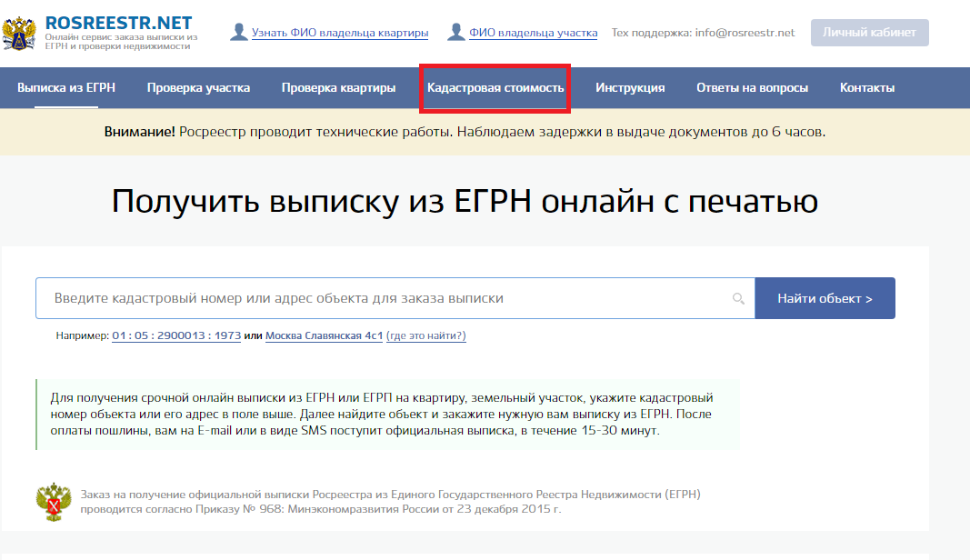Open 'Контакты' menu item

coord(866,87)
